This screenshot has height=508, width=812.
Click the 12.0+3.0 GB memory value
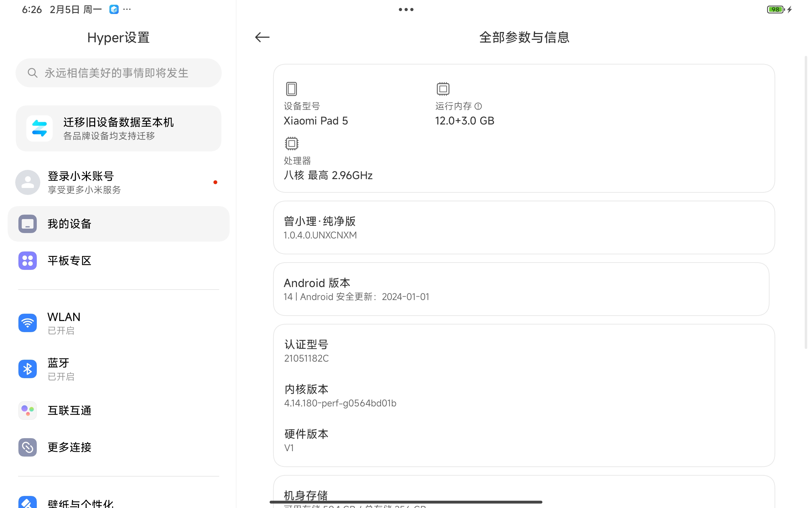[465, 121]
